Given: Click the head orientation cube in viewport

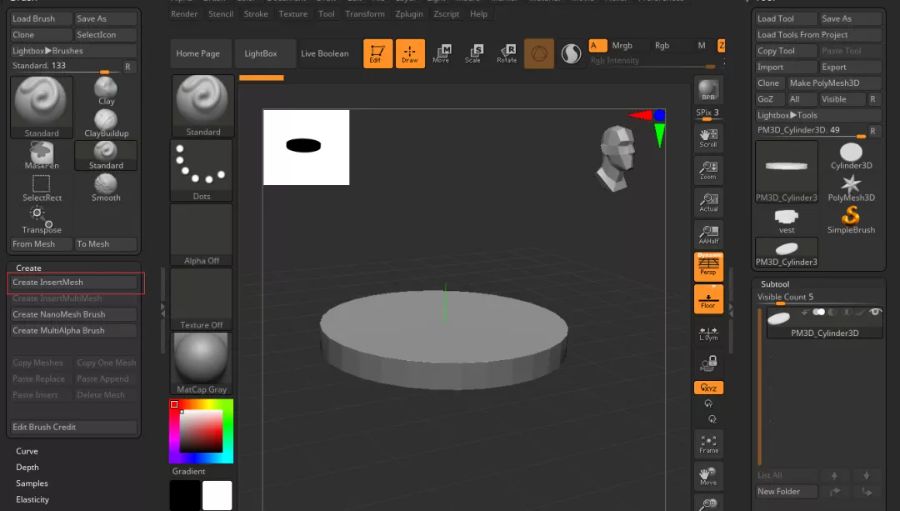Looking at the screenshot, I should (616, 158).
